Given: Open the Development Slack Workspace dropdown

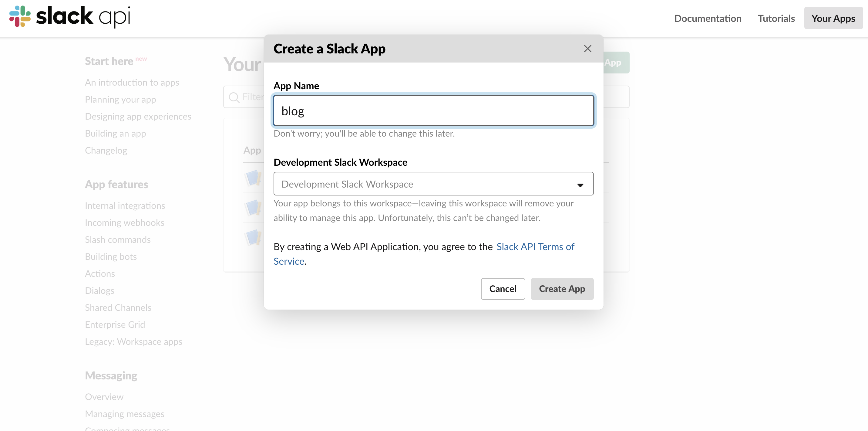Looking at the screenshot, I should pos(433,184).
